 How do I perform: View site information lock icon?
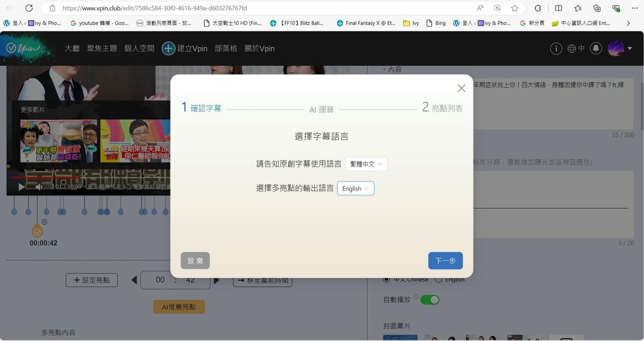pos(52,8)
